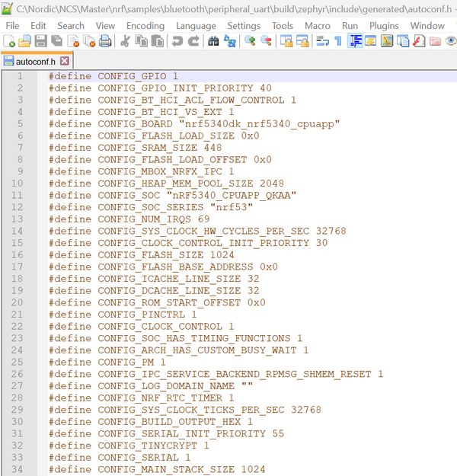This screenshot has height=476, width=457.
Task: Click the CONFIG_HEAP_MEM_POOL_SIZE 2048 line
Action: [166, 184]
